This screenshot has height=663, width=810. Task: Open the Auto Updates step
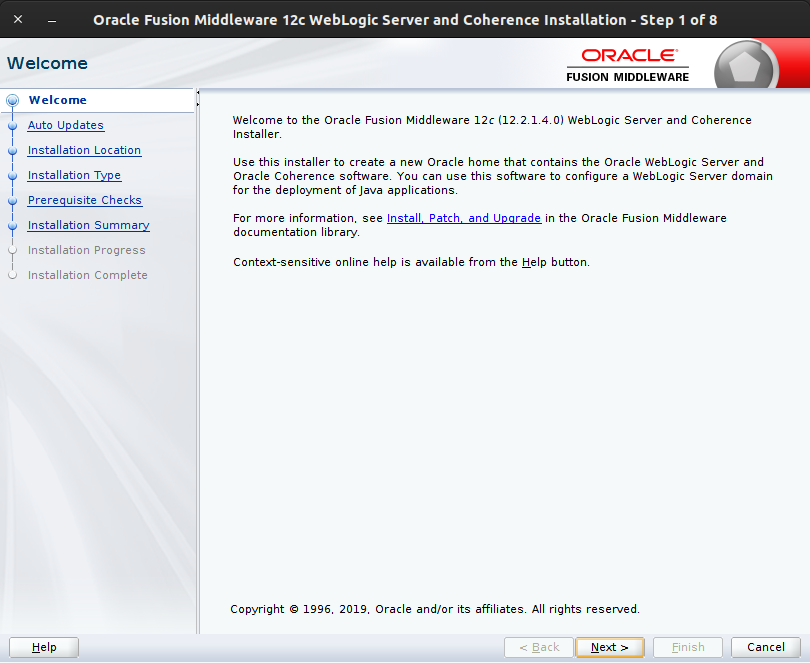click(66, 125)
